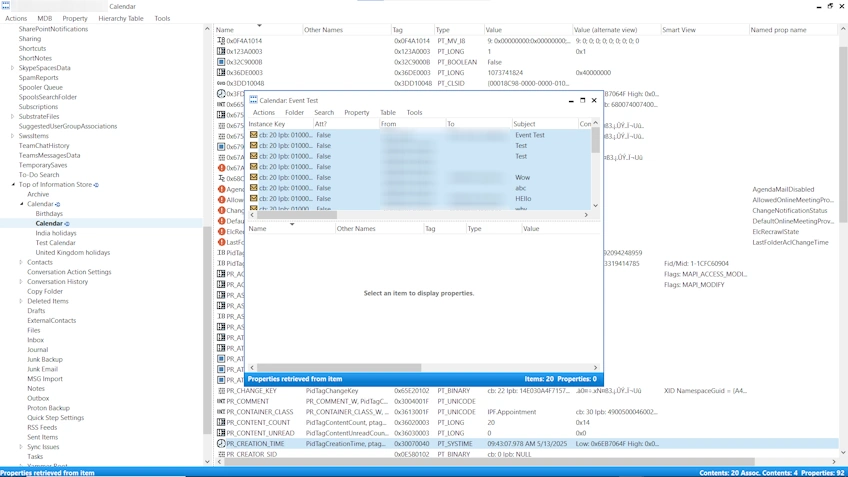Viewport: 848px width, 477px height.
Task: Sort message list by Instance Key column
Action: pos(280,124)
